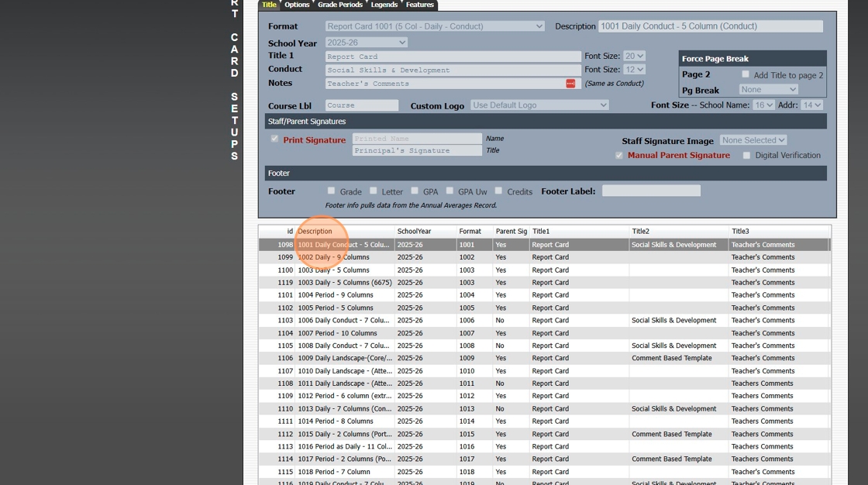Go to the Features tab
Viewport: 868px width, 485px height.
(420, 5)
